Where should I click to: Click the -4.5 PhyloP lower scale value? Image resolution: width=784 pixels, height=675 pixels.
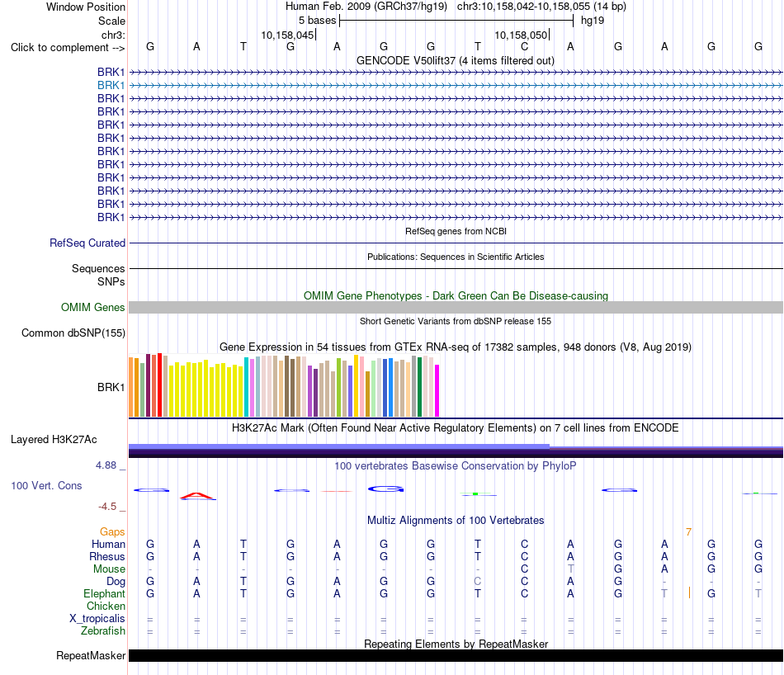pos(107,507)
